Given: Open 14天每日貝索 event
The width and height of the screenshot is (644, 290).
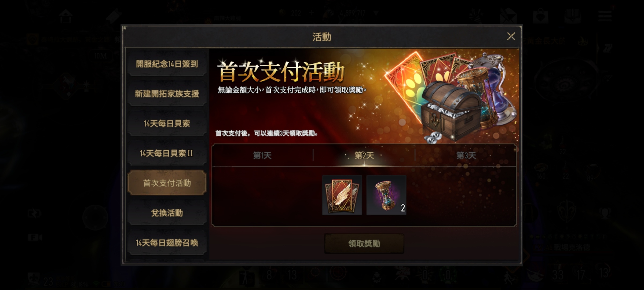Looking at the screenshot, I should pos(167,124).
